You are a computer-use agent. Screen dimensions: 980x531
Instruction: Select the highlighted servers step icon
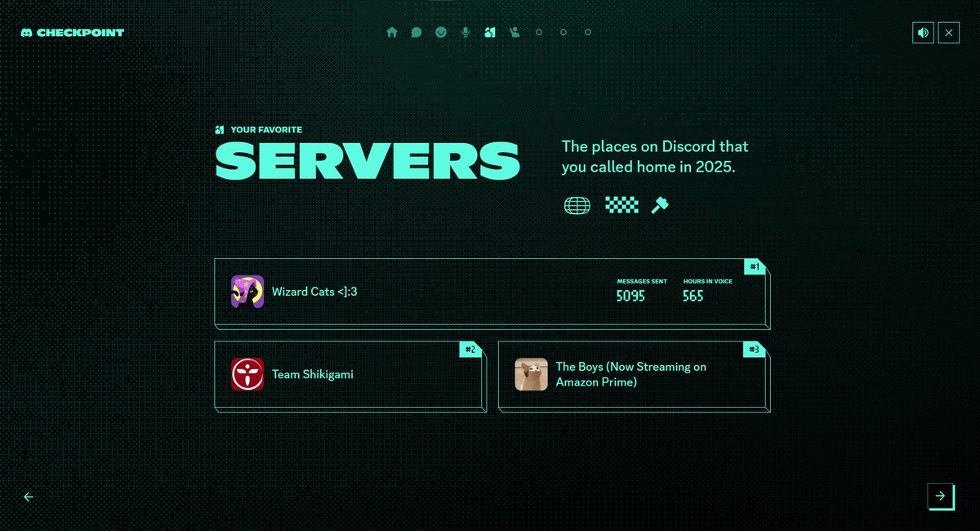coord(490,33)
